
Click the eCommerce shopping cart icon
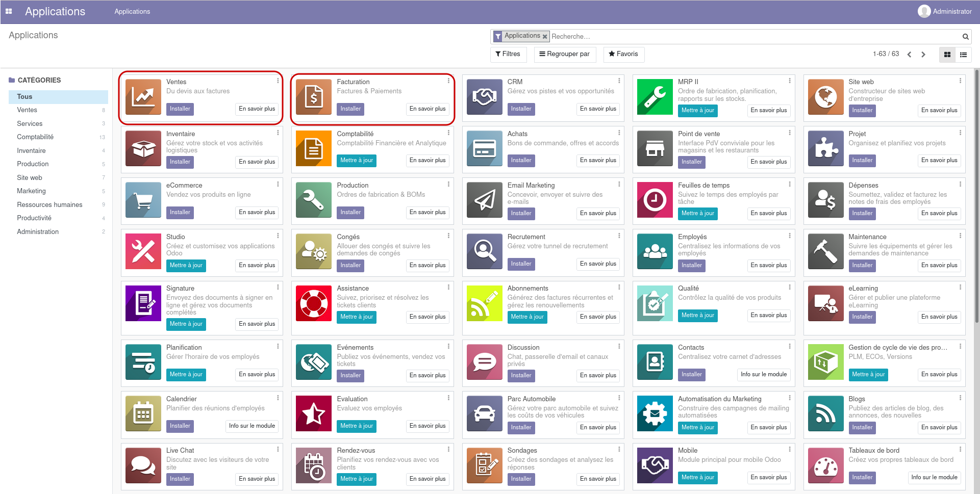143,200
